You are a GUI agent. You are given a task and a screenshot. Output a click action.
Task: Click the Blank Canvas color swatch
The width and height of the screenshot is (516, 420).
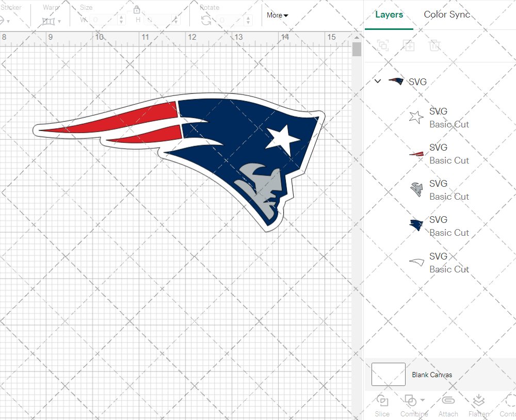point(388,375)
